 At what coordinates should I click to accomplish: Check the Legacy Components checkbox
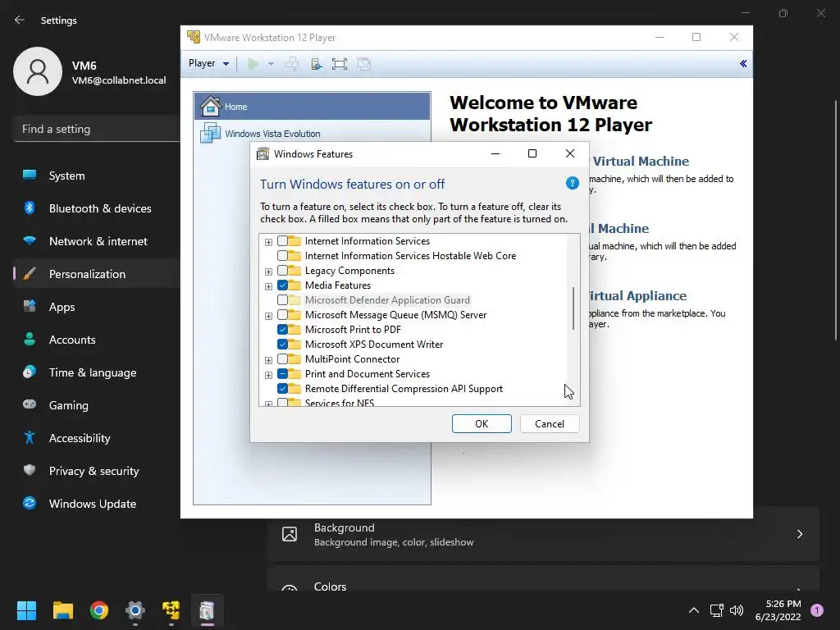282,271
